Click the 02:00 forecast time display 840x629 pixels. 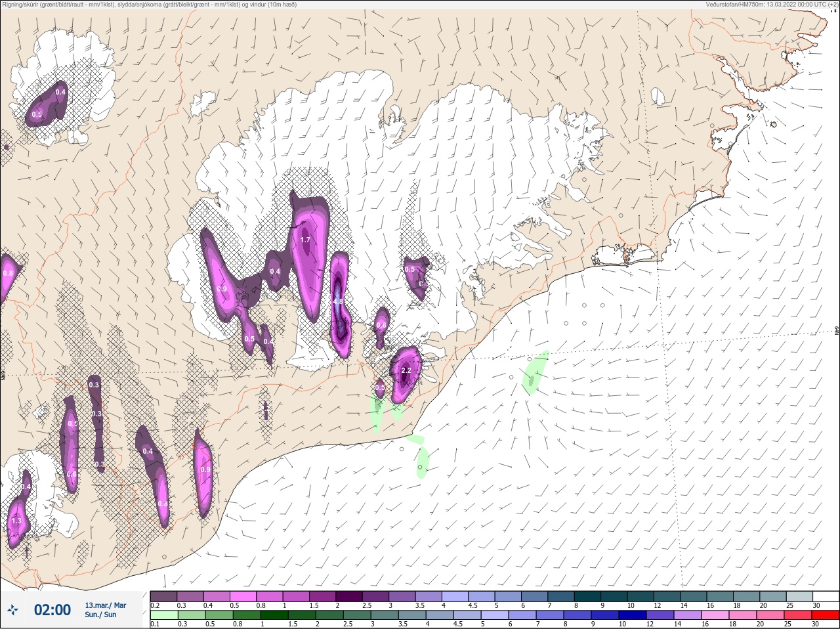[52, 610]
